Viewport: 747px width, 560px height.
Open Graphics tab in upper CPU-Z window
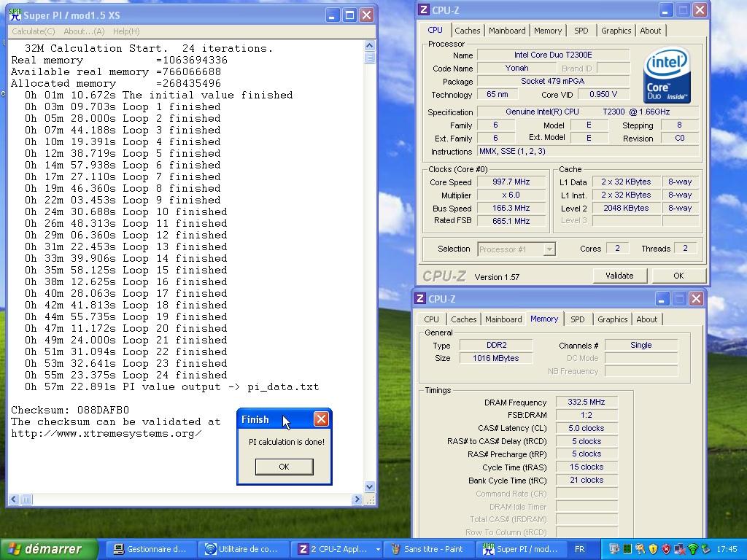tap(616, 31)
